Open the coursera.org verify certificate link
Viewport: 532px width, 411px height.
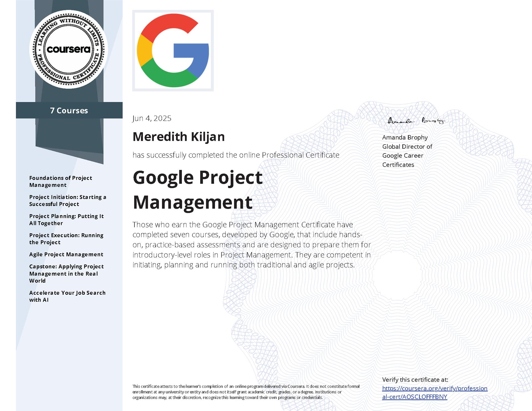[x=434, y=392]
